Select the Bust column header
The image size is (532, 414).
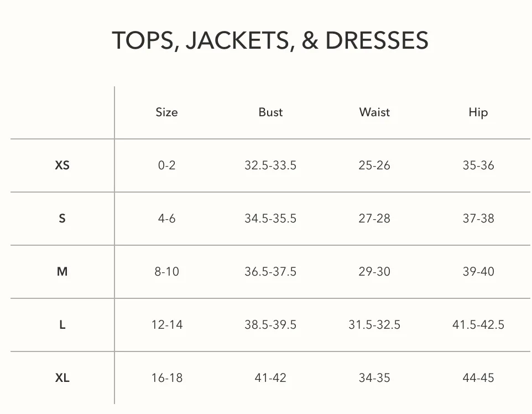pos(270,112)
